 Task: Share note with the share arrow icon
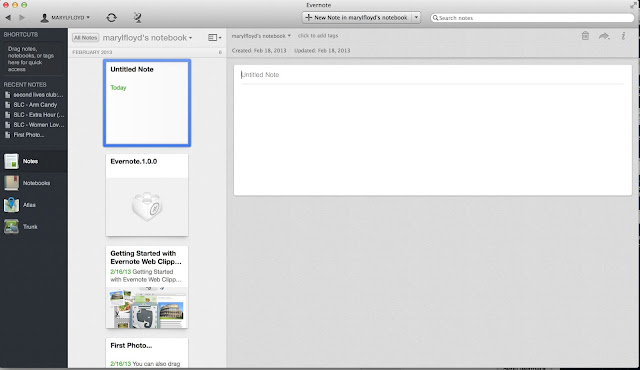(604, 36)
